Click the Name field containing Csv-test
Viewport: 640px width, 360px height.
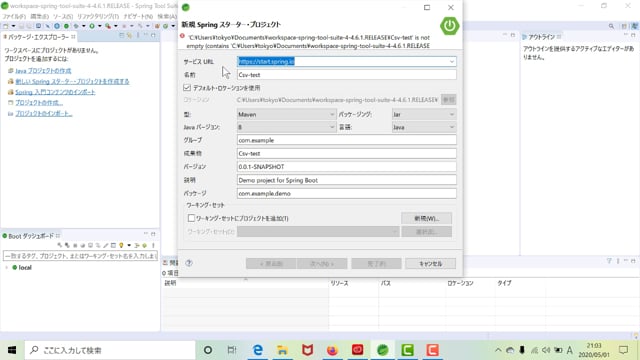click(x=347, y=75)
